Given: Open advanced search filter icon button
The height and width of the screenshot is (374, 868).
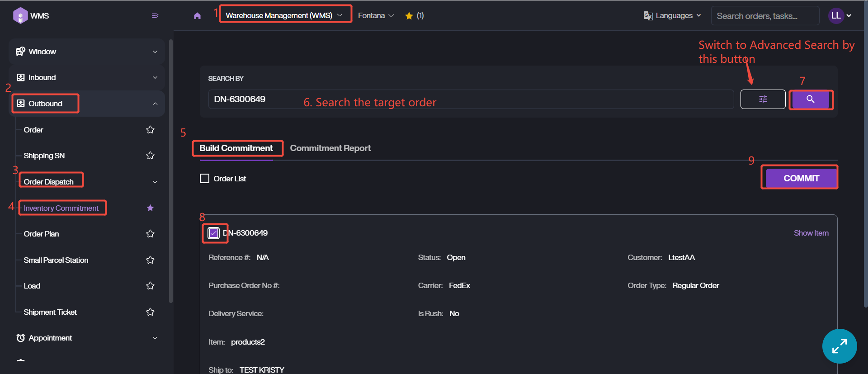Looking at the screenshot, I should pos(763,99).
